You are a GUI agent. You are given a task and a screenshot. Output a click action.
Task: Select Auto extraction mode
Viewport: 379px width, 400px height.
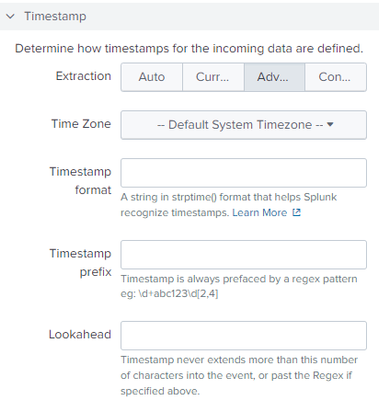pyautogui.click(x=152, y=77)
